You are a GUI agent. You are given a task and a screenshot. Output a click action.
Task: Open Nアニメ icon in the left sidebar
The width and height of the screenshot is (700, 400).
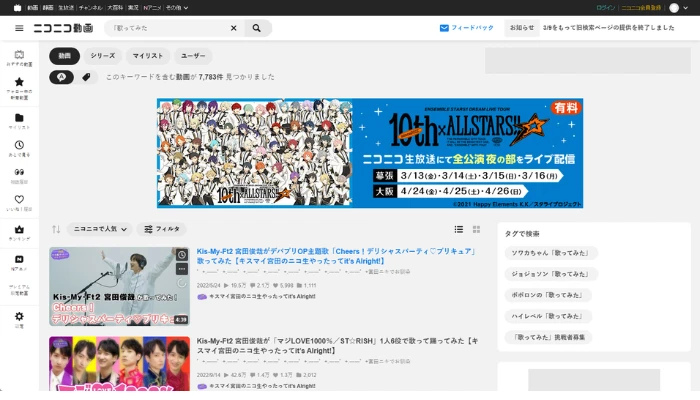tap(19, 263)
